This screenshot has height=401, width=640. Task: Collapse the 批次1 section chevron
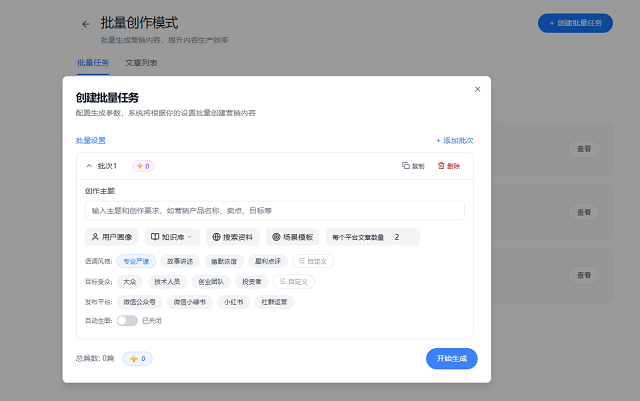click(89, 166)
